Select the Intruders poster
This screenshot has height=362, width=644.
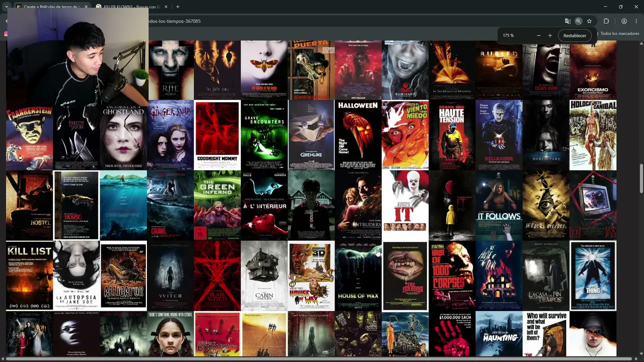[358, 206]
